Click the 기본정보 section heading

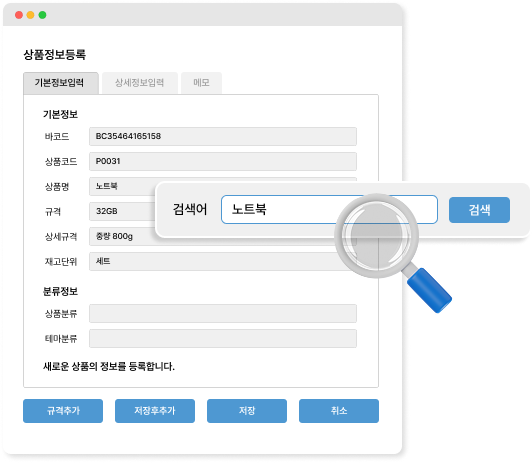click(60, 114)
